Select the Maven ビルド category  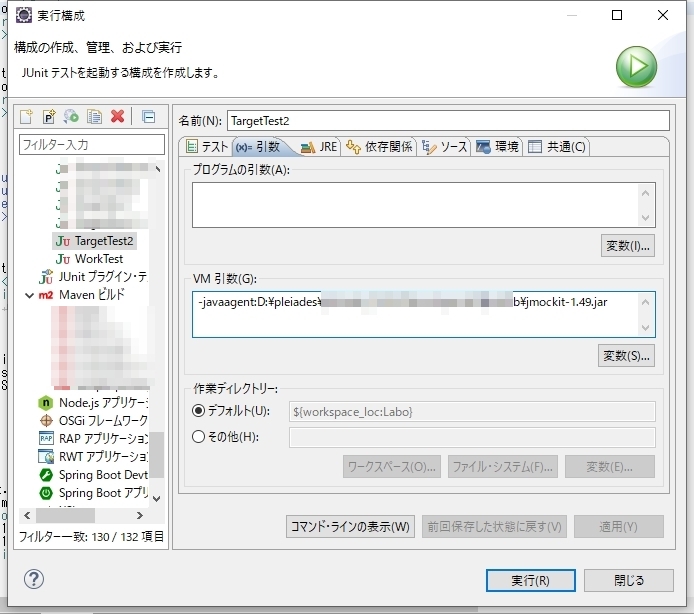click(x=82, y=295)
